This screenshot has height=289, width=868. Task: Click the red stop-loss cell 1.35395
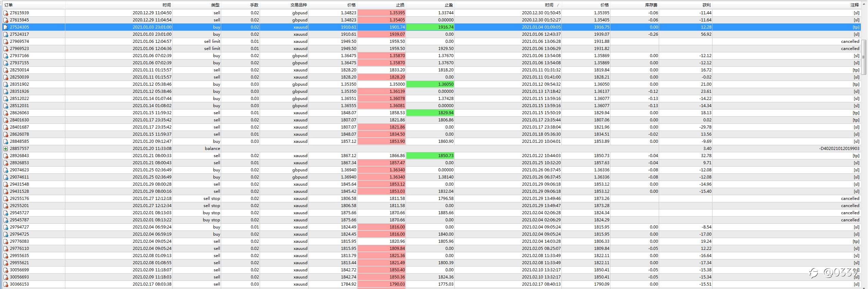[381, 13]
